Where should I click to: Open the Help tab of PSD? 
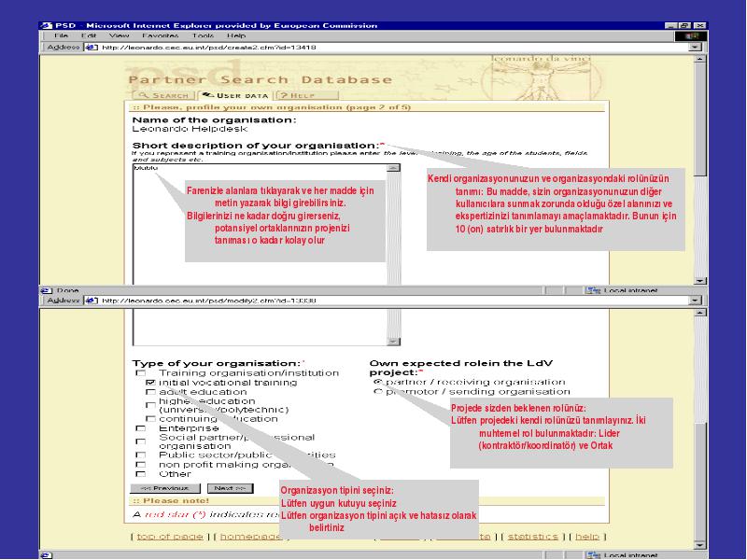307,95
